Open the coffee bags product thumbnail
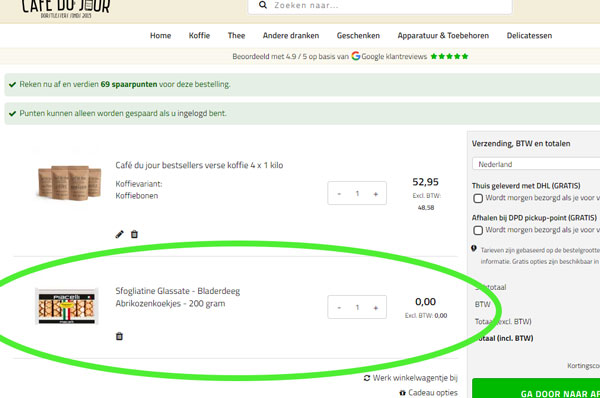Image resolution: width=600 pixels, height=398 pixels. point(69,183)
